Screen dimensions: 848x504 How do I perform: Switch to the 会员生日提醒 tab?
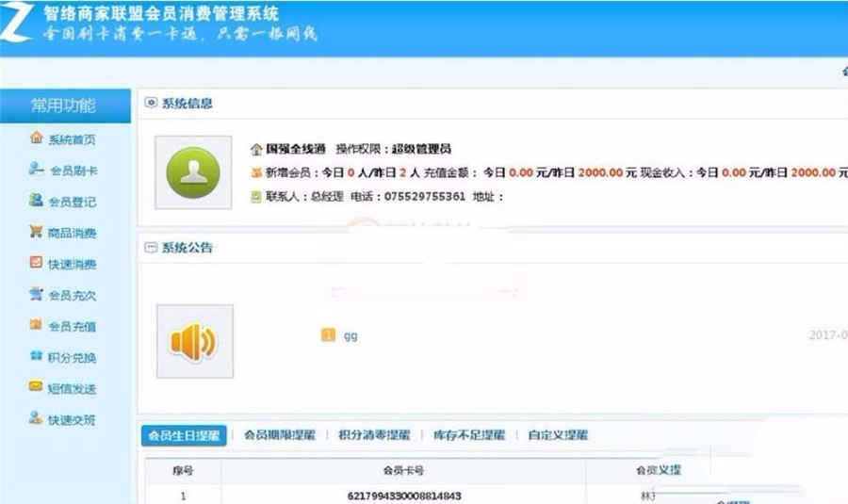(185, 435)
